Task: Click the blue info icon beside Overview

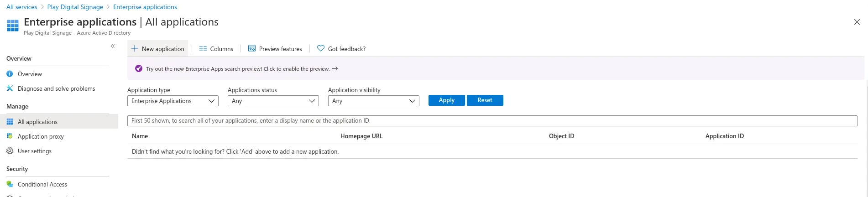Action: coord(10,74)
